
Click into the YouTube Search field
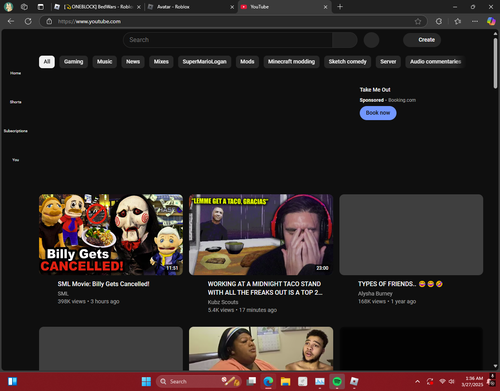coord(228,40)
